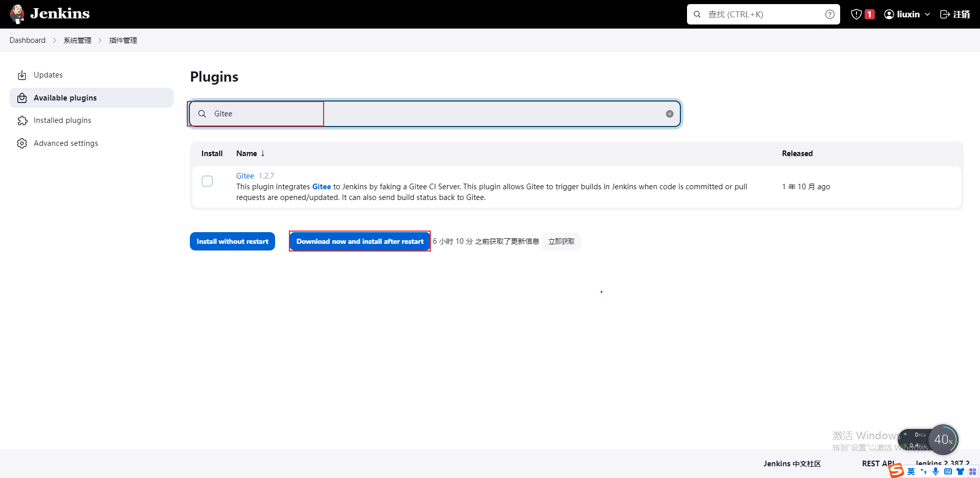
Task: Open the REST API footer link
Action: tap(878, 464)
